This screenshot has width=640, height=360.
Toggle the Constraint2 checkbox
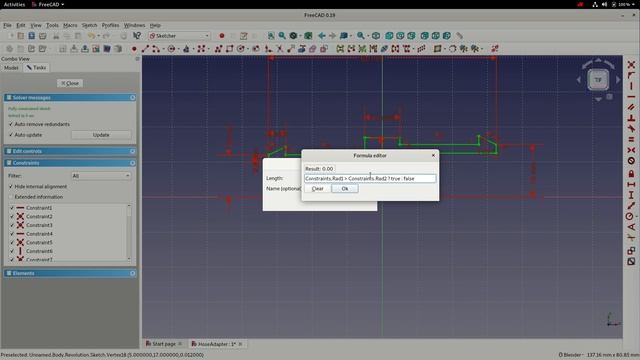[12, 216]
